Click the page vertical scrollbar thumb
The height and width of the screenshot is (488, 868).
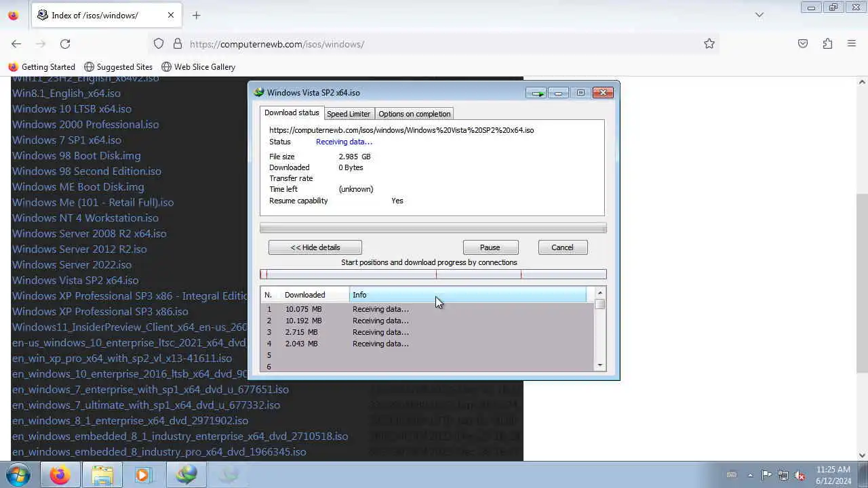(x=862, y=285)
